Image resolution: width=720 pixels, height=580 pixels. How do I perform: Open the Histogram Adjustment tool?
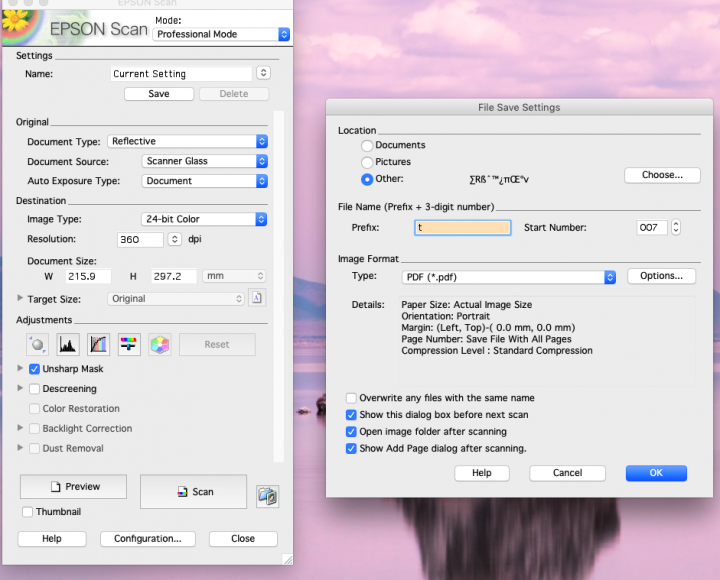coord(68,344)
